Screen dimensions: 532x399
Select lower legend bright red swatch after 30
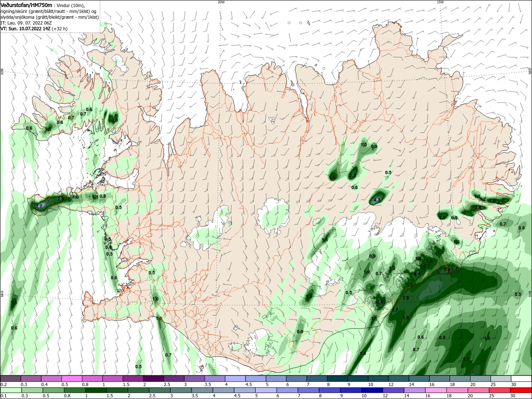tap(521, 390)
